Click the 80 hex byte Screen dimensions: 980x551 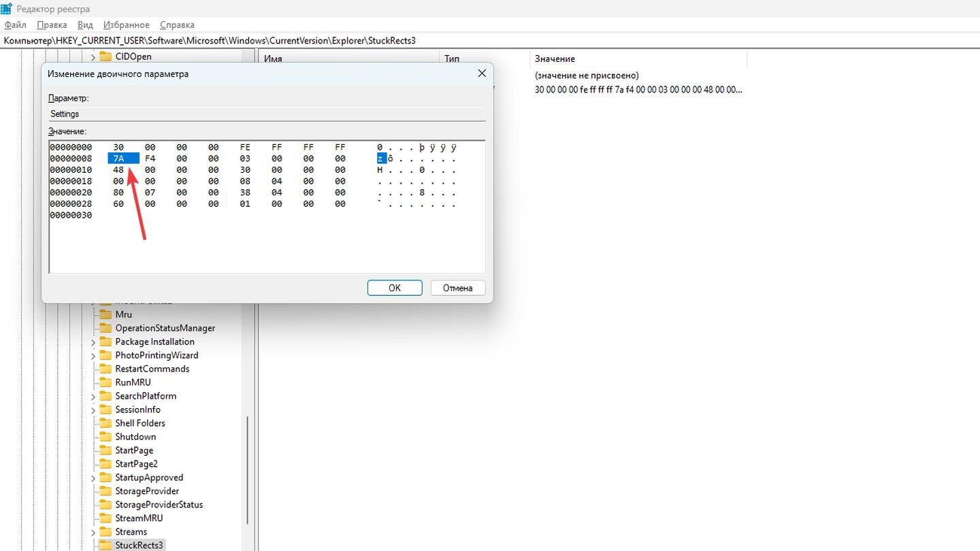point(118,193)
